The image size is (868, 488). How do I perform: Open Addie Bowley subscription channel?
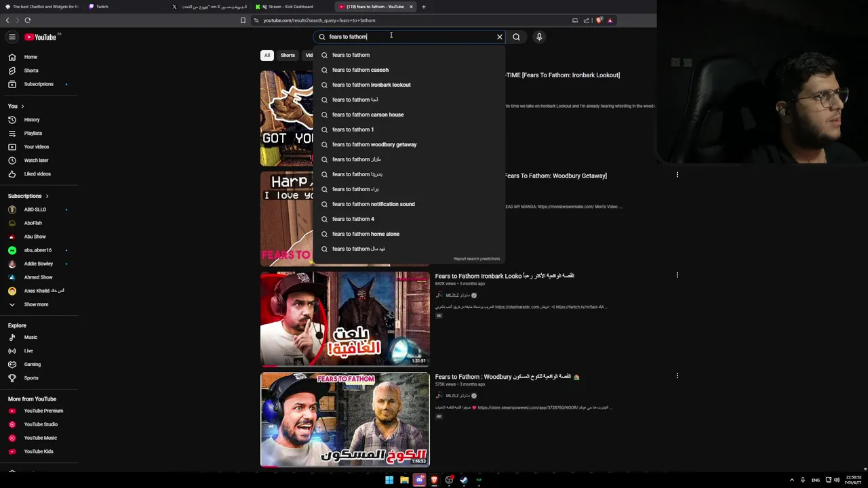coord(39,264)
